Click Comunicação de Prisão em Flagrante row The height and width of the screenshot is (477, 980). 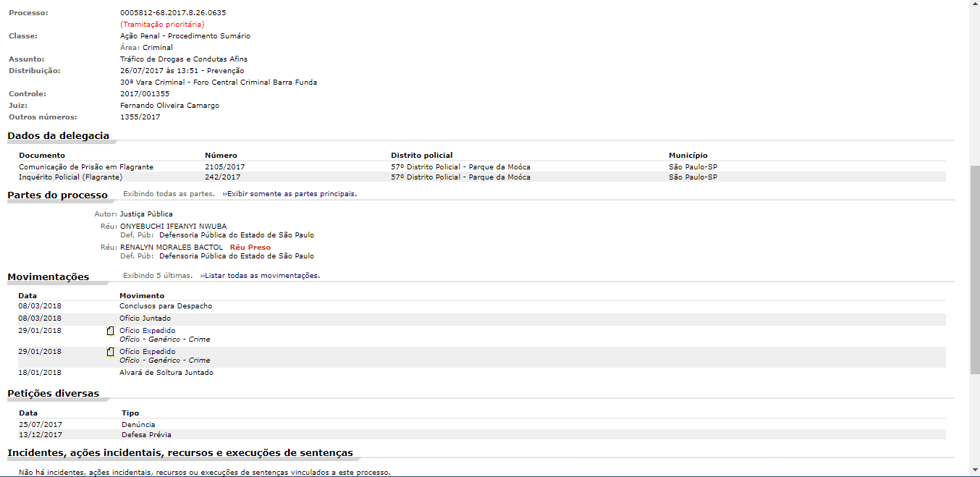coord(86,167)
